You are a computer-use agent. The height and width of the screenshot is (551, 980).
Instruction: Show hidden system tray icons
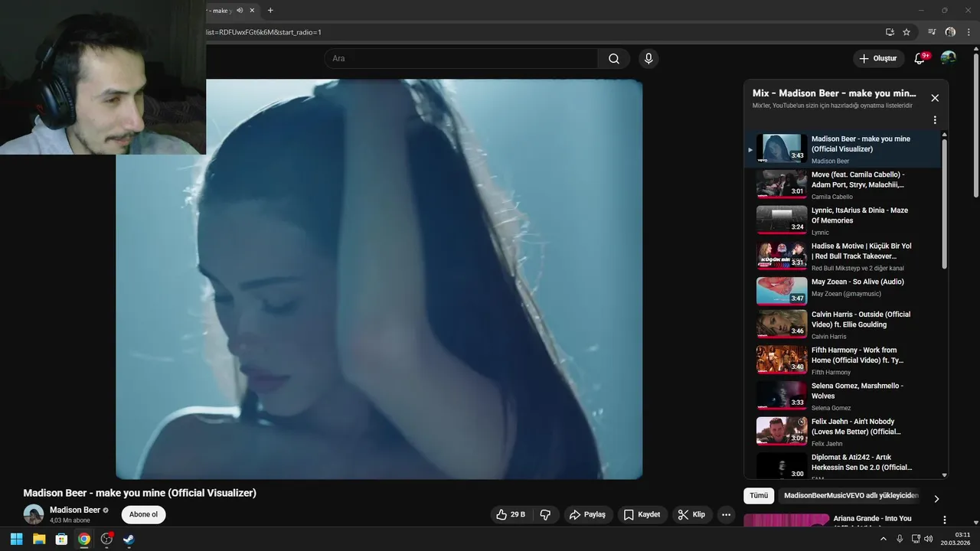point(884,539)
